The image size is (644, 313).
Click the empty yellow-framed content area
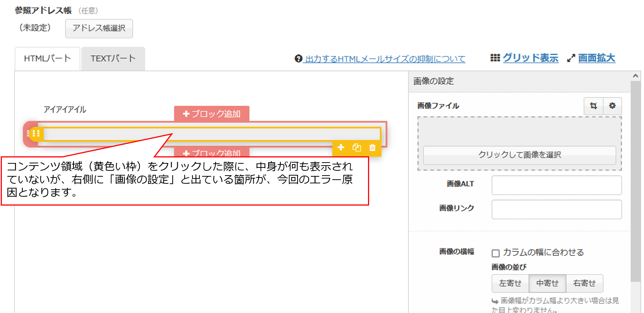click(211, 134)
